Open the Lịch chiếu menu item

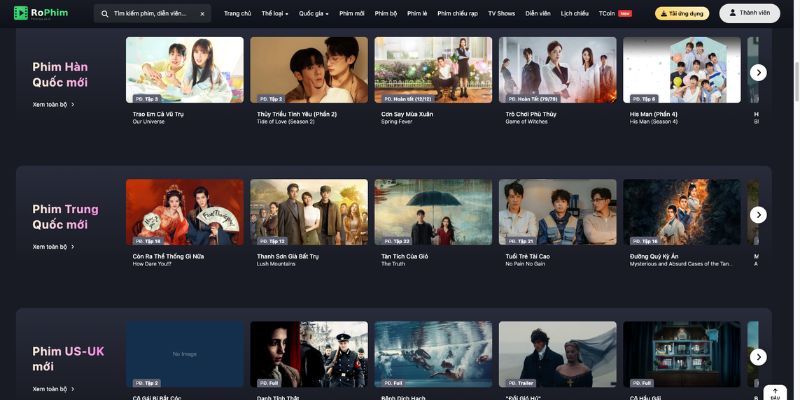pyautogui.click(x=574, y=14)
